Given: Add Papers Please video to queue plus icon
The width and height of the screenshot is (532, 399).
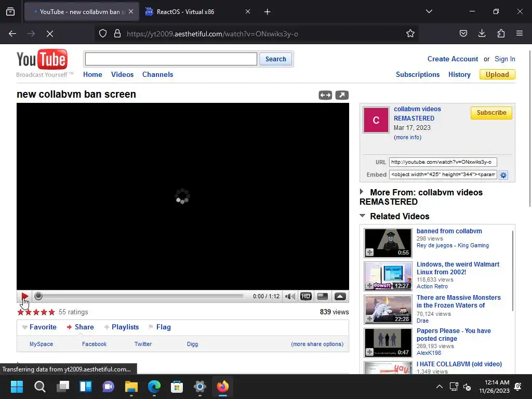Looking at the screenshot, I should coord(369,352).
